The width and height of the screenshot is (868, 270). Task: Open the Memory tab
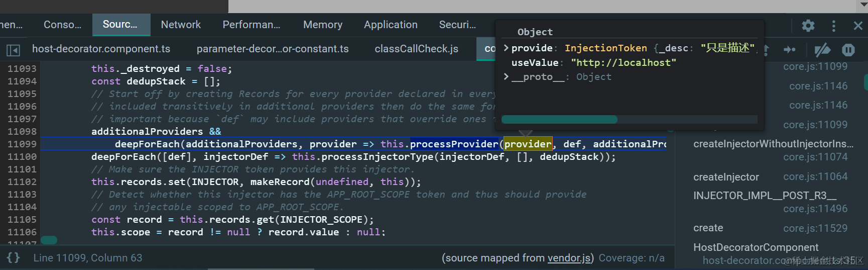pos(322,25)
